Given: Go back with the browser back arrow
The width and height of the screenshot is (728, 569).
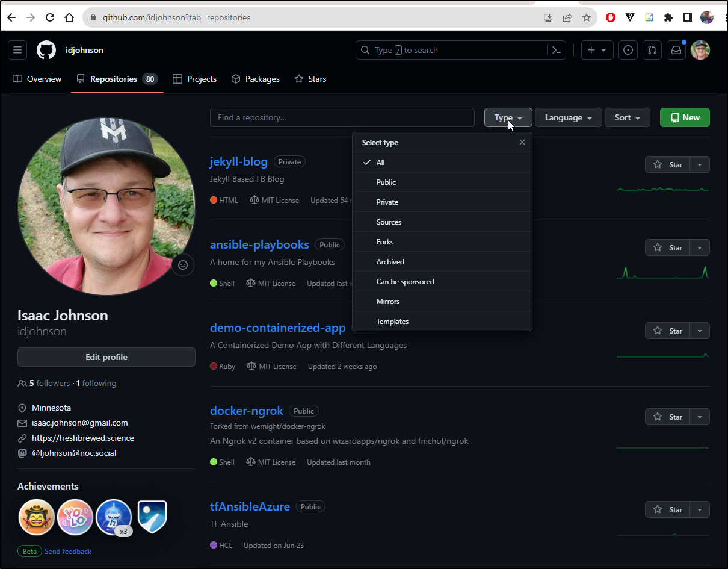Looking at the screenshot, I should pos(11,17).
